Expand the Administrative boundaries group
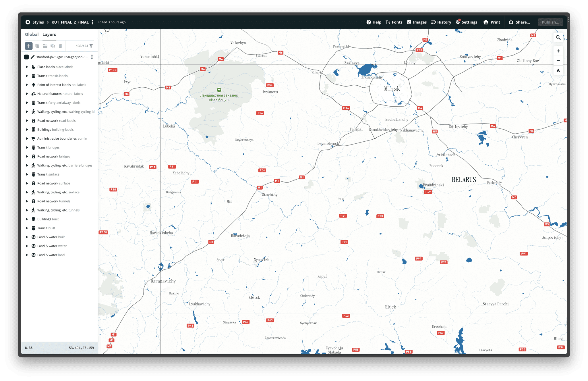Viewport: 588px width, 381px height. [x=27, y=138]
